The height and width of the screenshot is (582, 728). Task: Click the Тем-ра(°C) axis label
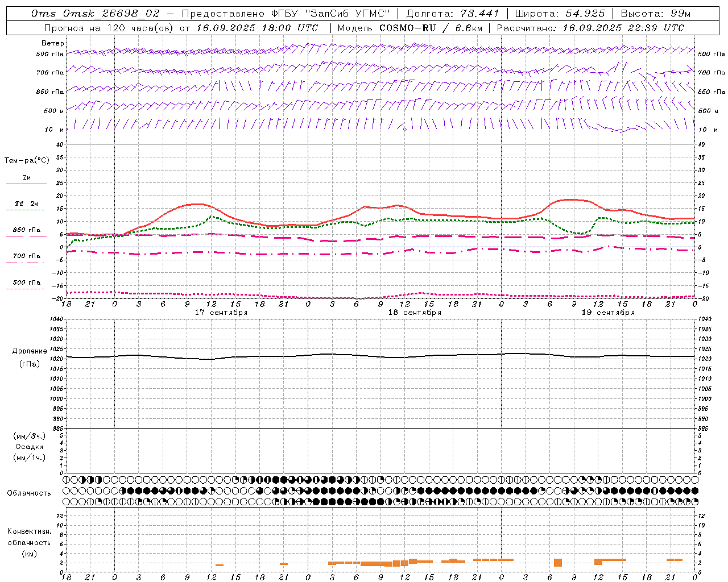pos(27,161)
